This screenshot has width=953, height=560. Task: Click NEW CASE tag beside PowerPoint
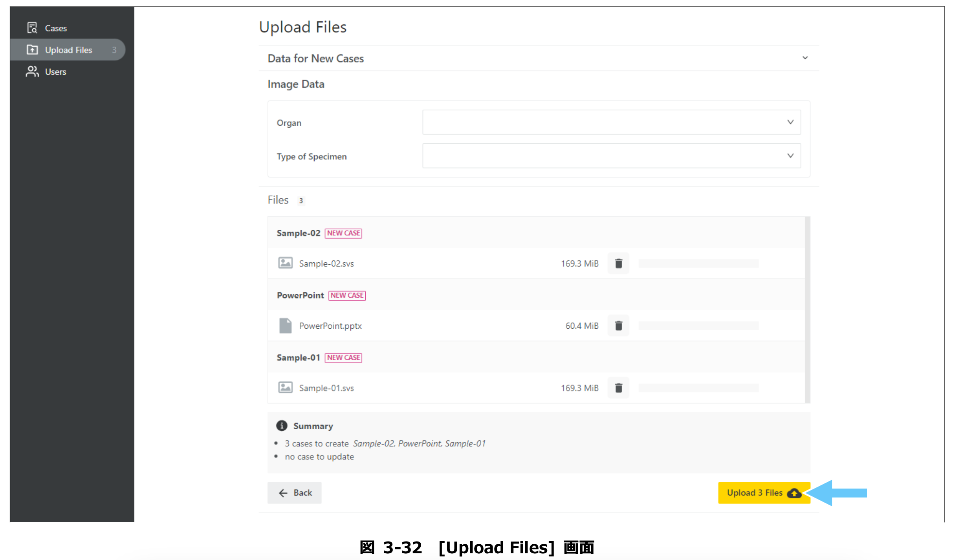point(347,295)
